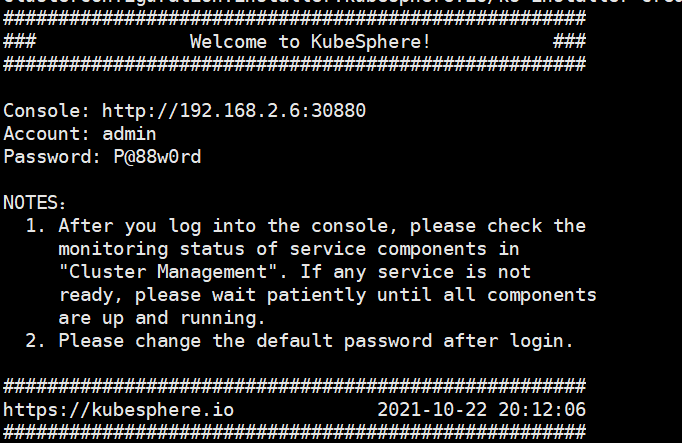The width and height of the screenshot is (682, 443).
Task: Click the Welcome to KubeSphere! heading
Action: [x=310, y=42]
